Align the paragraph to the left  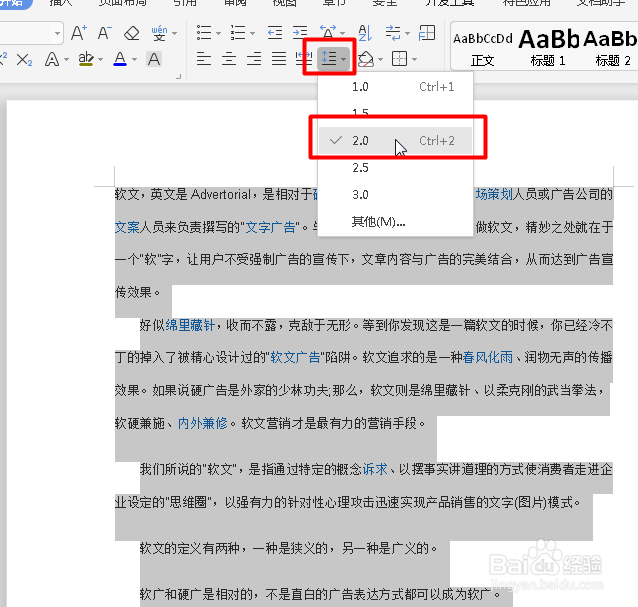pyautogui.click(x=204, y=59)
